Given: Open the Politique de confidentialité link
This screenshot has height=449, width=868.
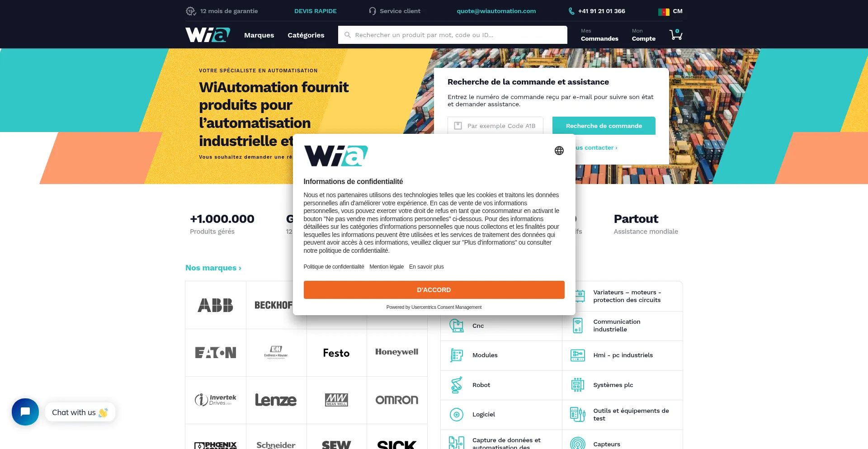Looking at the screenshot, I should 334,267.
